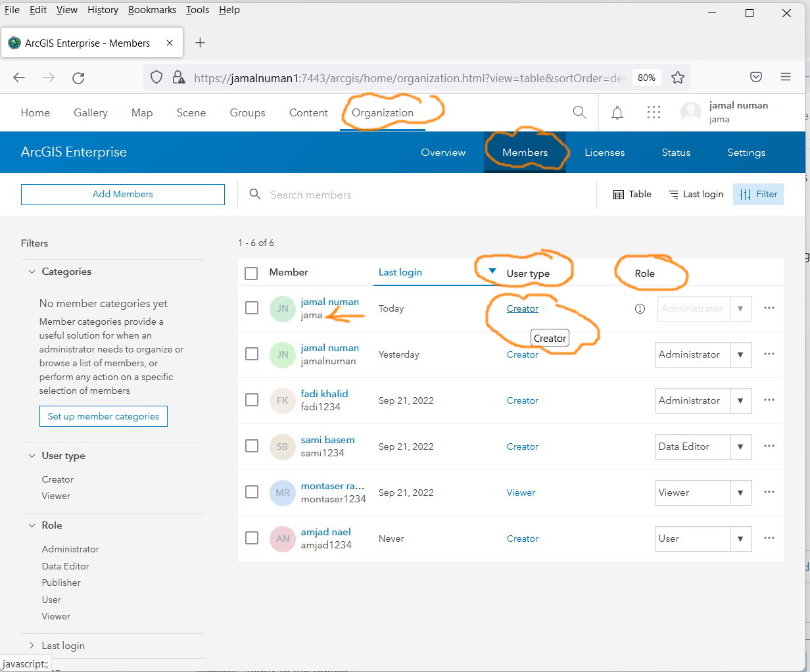Click the Add Members button
Image resolution: width=810 pixels, height=672 pixels.
click(122, 194)
